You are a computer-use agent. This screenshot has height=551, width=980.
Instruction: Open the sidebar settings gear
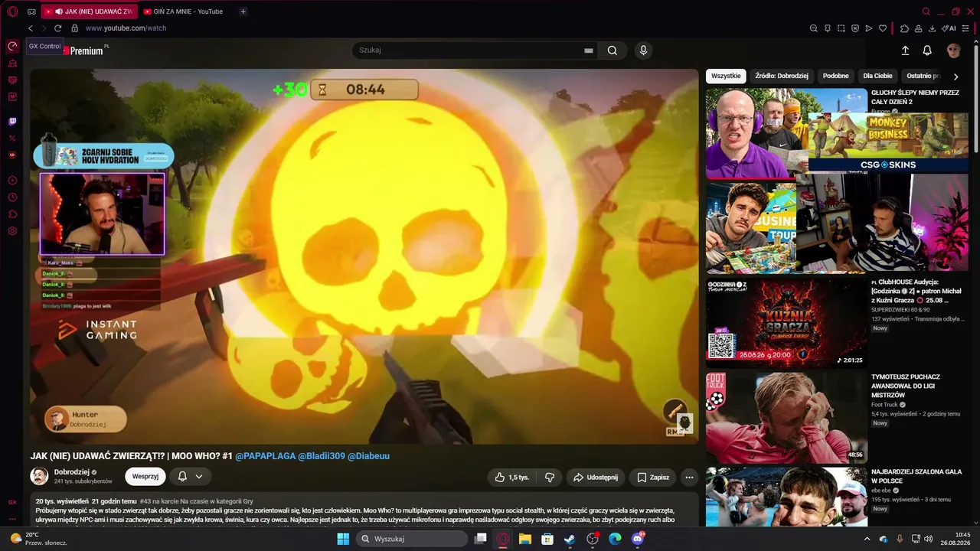tap(12, 231)
